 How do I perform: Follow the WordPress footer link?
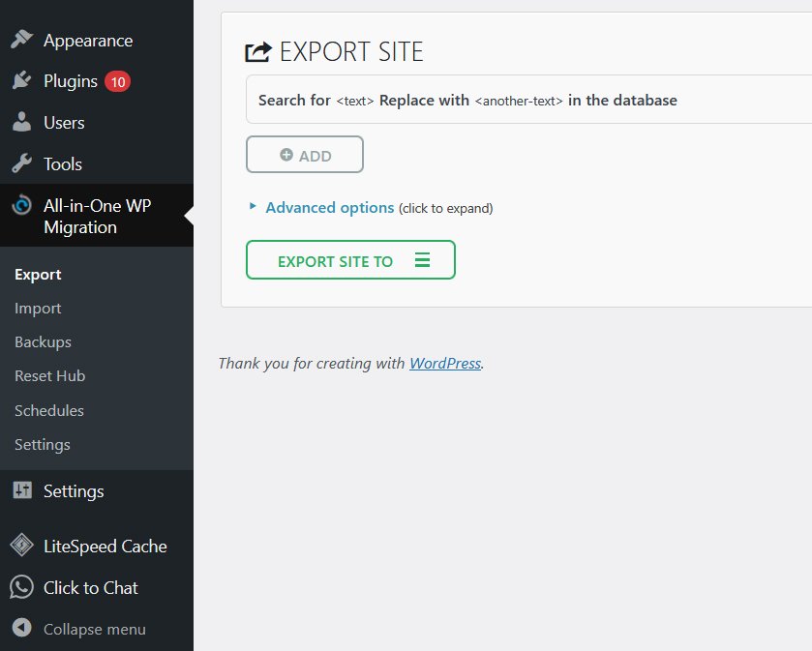(445, 364)
